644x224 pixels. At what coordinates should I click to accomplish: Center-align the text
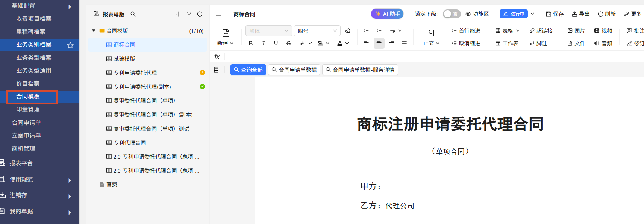pyautogui.click(x=379, y=44)
